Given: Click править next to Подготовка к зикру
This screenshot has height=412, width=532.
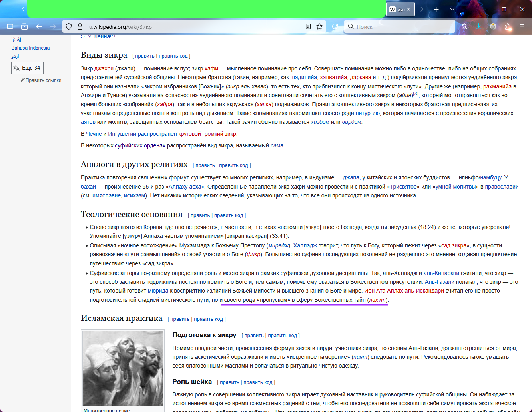Looking at the screenshot, I should [x=254, y=336].
